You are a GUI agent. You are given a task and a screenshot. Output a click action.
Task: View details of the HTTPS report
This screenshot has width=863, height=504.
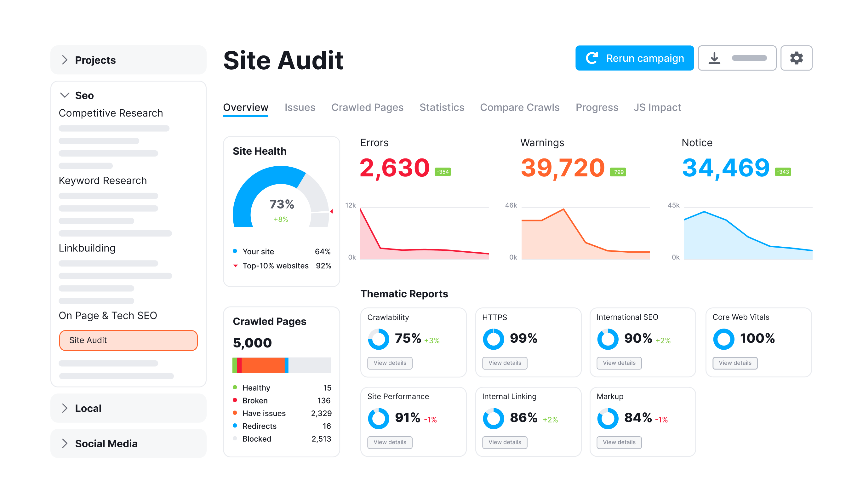coord(505,363)
